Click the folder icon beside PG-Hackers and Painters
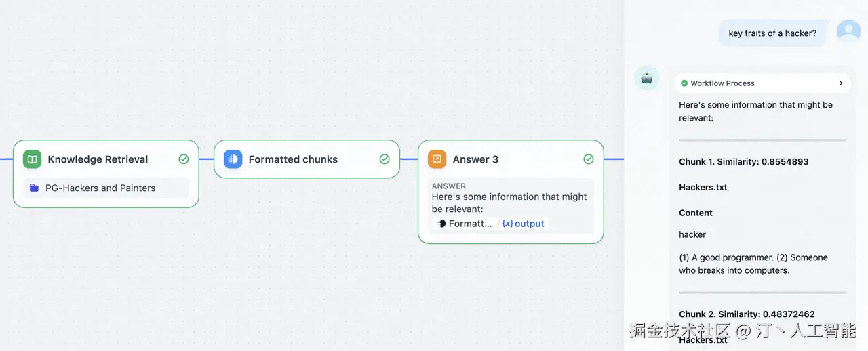Screen dimensions: 868x351 click(x=35, y=188)
